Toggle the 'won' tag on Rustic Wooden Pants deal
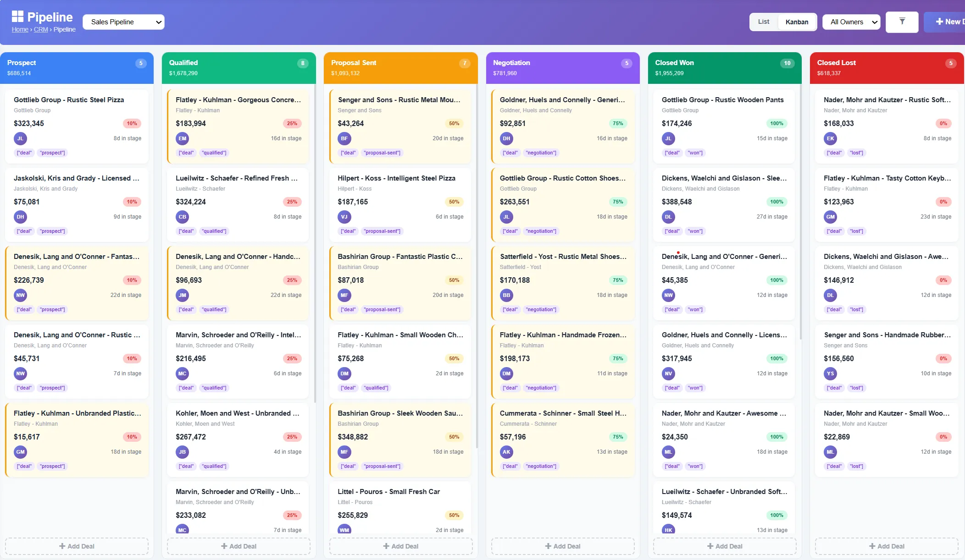The width and height of the screenshot is (965, 560). point(695,153)
